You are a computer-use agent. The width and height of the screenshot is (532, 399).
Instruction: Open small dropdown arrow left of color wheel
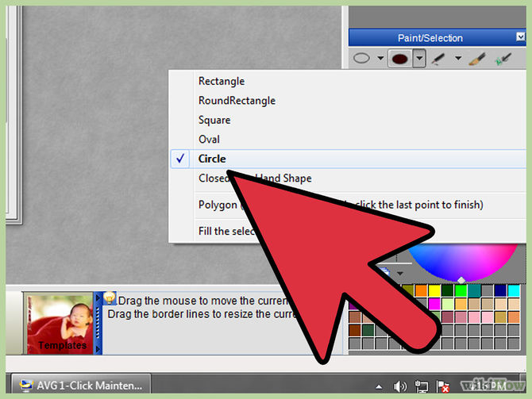point(400,273)
